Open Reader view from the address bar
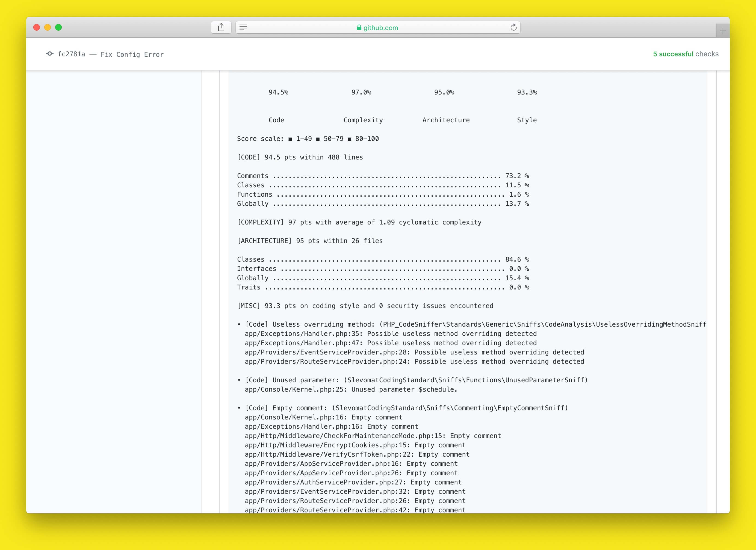Screen dimensions: 756x550 [x=244, y=27]
